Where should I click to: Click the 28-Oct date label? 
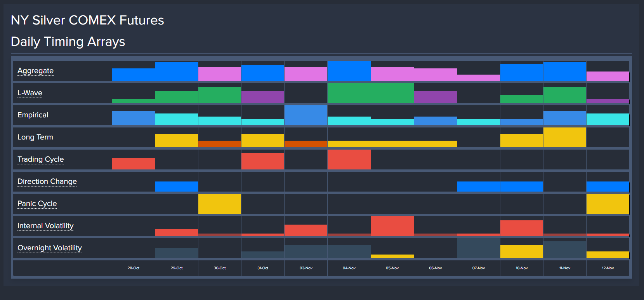pos(134,268)
